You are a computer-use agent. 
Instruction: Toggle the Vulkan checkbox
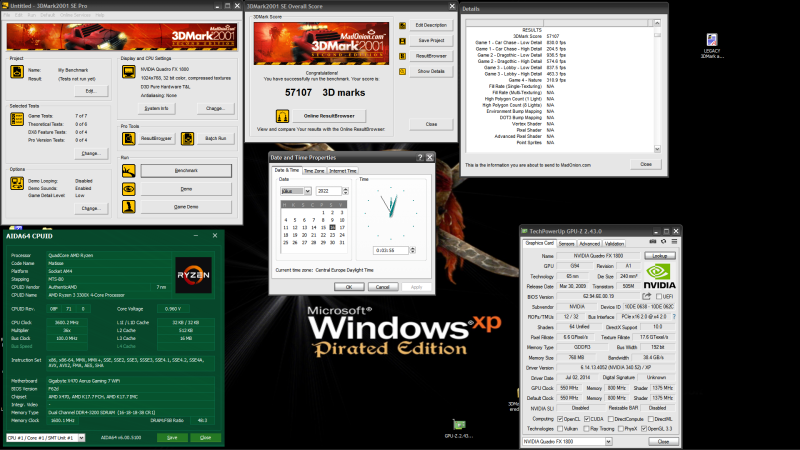(x=560, y=429)
